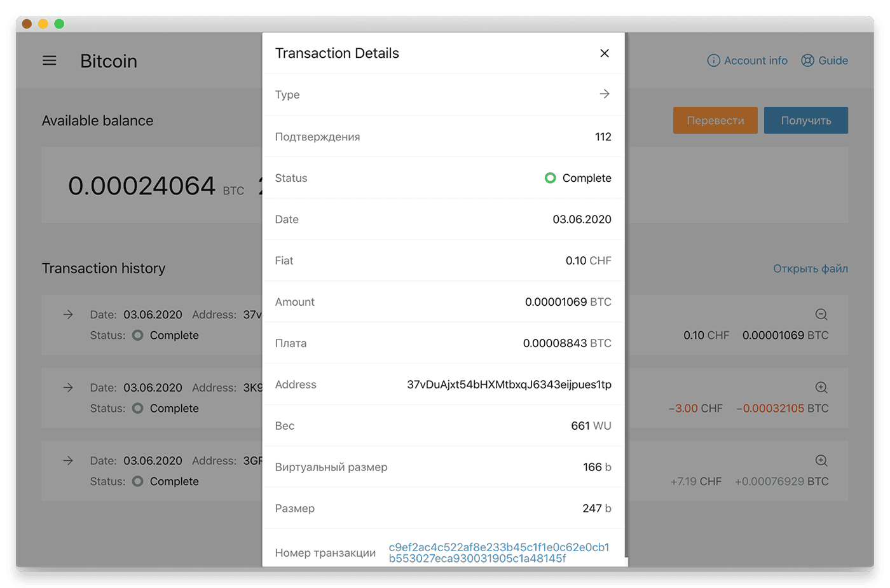The image size is (890, 588).
Task: Open transaction ID hash link c9ef2ac4c522...
Action: (x=499, y=553)
